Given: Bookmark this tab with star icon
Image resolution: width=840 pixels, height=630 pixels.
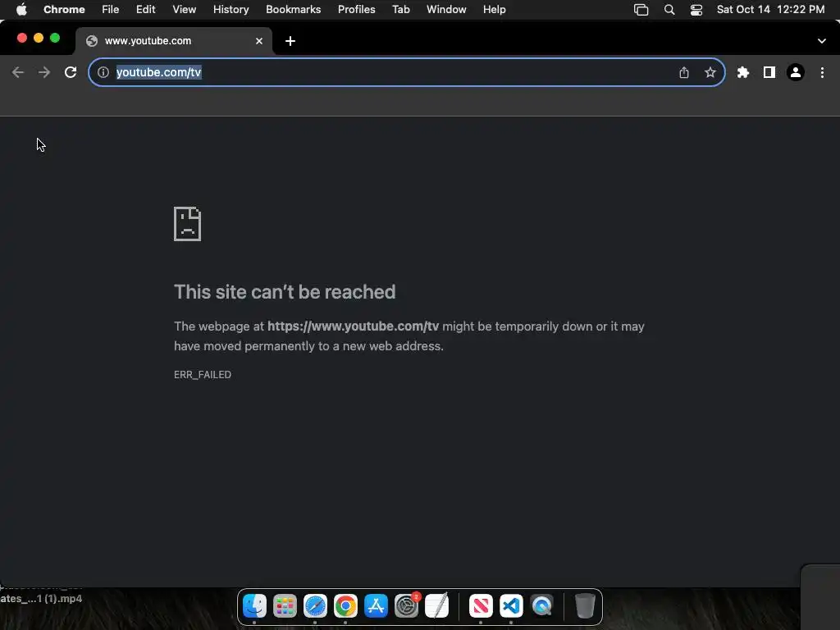Looking at the screenshot, I should [710, 72].
